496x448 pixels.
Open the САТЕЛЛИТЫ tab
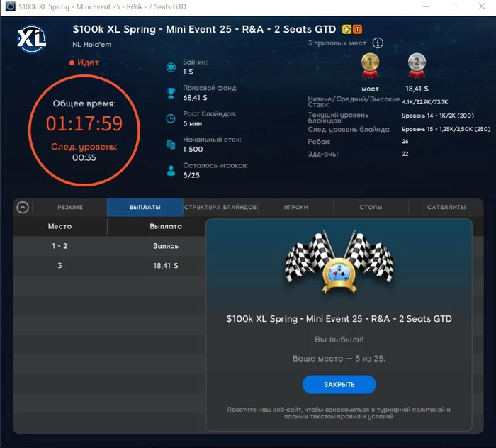(x=446, y=207)
